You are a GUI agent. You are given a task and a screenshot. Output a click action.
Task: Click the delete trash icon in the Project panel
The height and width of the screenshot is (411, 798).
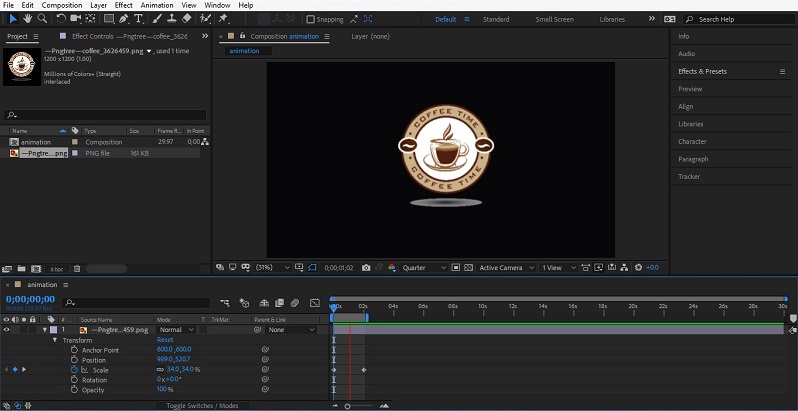[x=78, y=268]
